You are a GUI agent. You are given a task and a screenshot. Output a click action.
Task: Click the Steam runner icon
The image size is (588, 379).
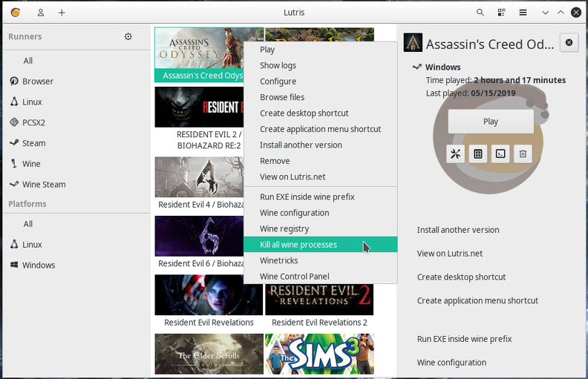click(14, 142)
